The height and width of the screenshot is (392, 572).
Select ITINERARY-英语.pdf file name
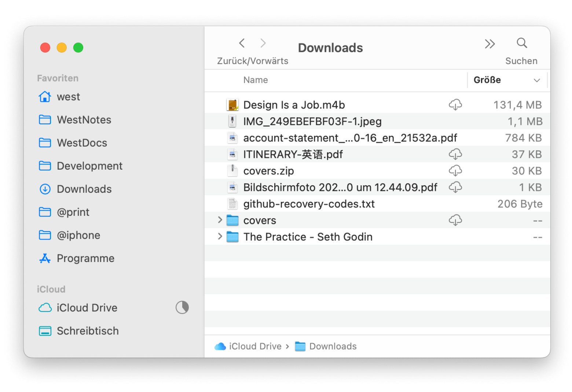click(x=293, y=154)
